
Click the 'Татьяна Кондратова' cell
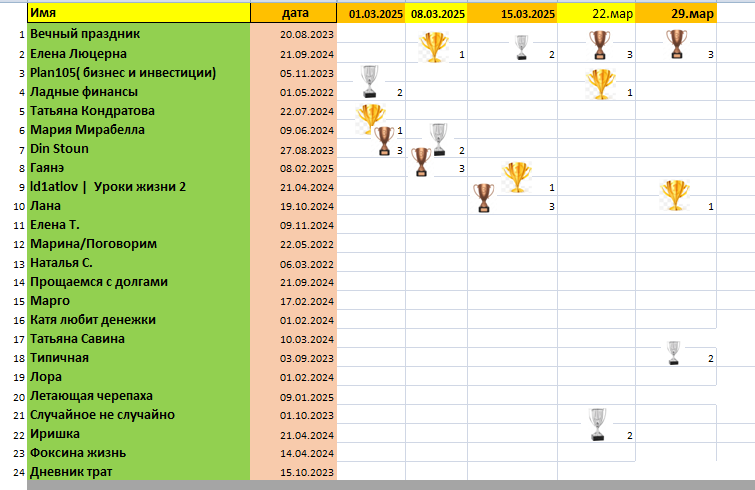[139, 111]
